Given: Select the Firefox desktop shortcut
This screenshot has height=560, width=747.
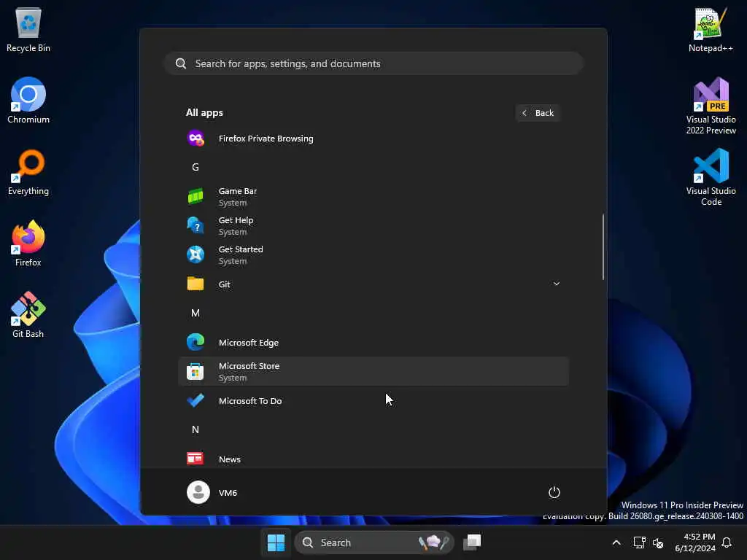Looking at the screenshot, I should click(x=28, y=244).
